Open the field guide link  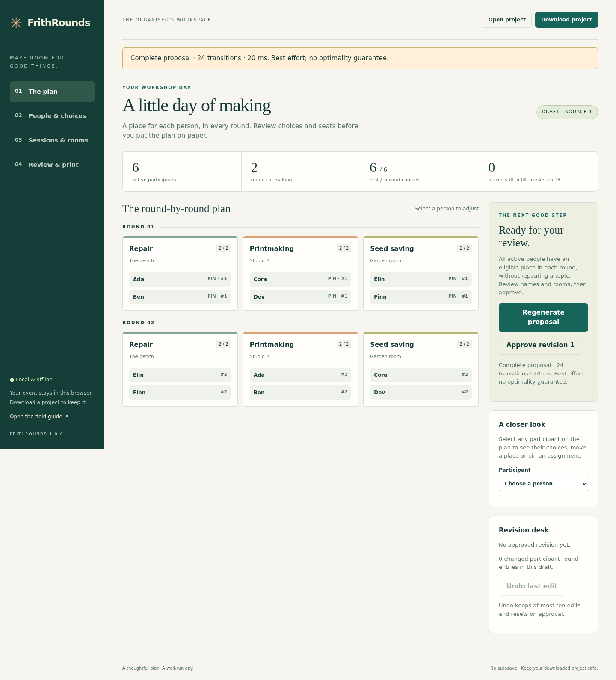[39, 417]
